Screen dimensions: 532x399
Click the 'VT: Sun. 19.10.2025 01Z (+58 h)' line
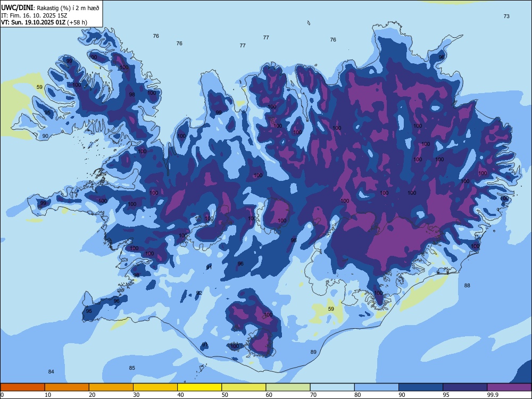[x=44, y=22]
